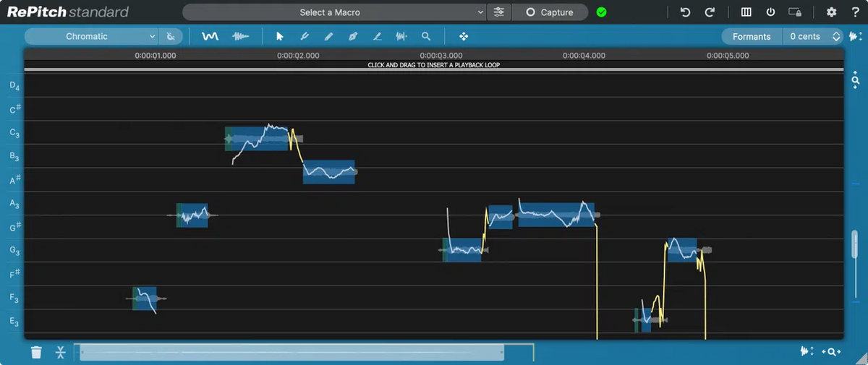The height and width of the screenshot is (365, 868).
Task: Toggle the columns panel view button
Action: [x=746, y=12]
